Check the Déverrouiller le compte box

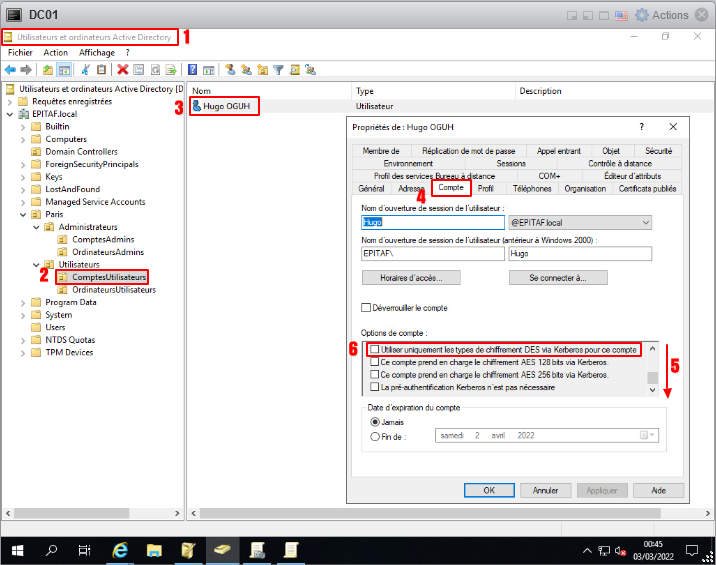[366, 308]
